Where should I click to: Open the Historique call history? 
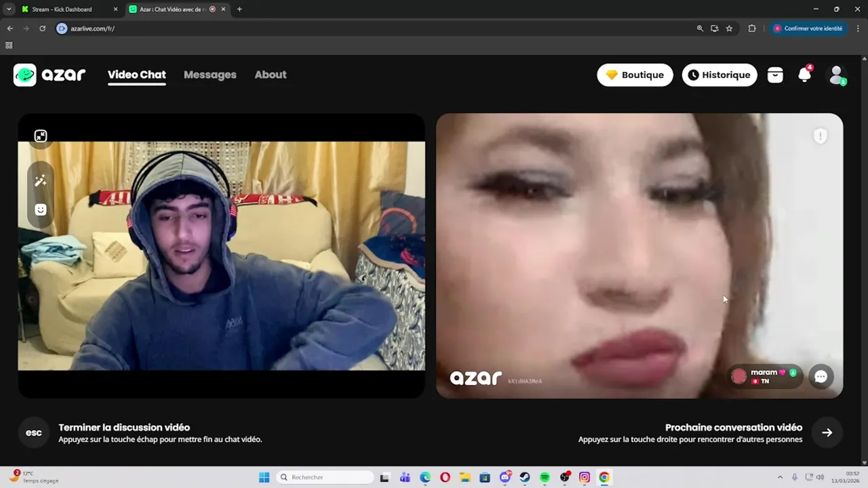719,75
